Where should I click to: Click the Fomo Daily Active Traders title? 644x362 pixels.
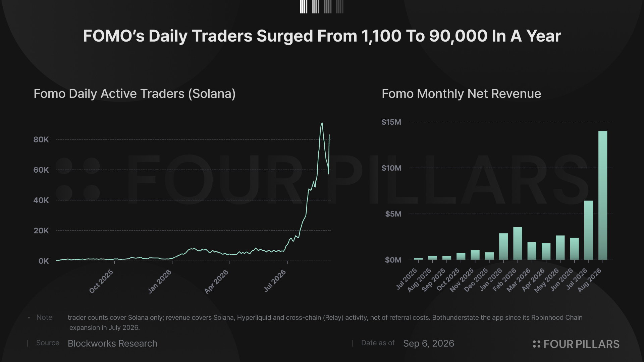click(135, 94)
